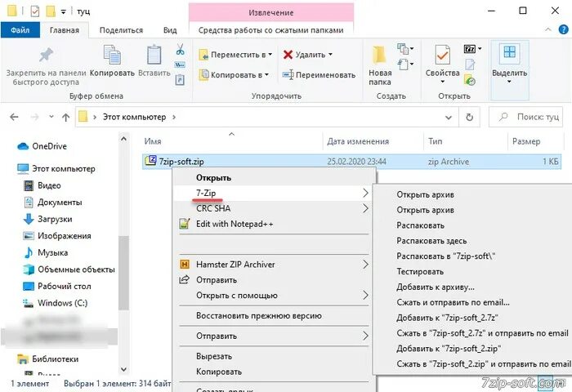
Task: Click the 7z Open icon in ribbon
Action: tap(470, 48)
